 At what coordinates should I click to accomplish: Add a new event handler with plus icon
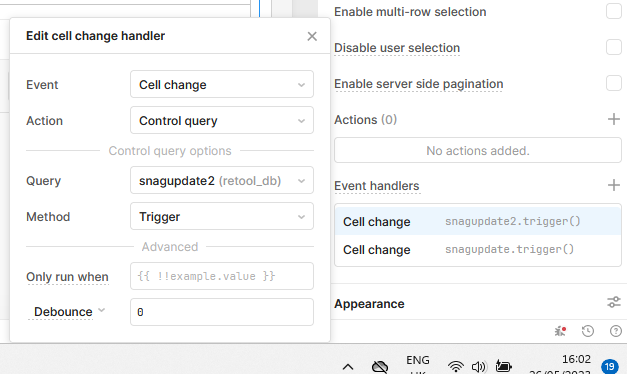[613, 185]
